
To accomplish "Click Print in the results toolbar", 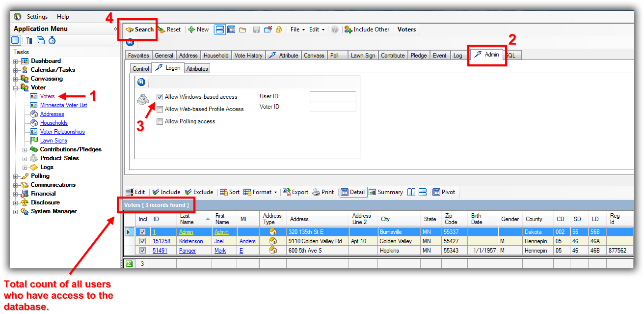I will point(323,192).
